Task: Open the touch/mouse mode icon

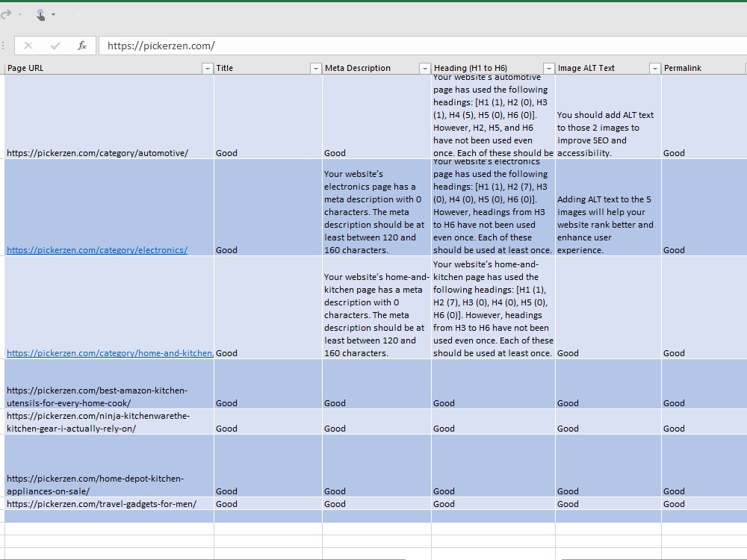Action: point(40,15)
